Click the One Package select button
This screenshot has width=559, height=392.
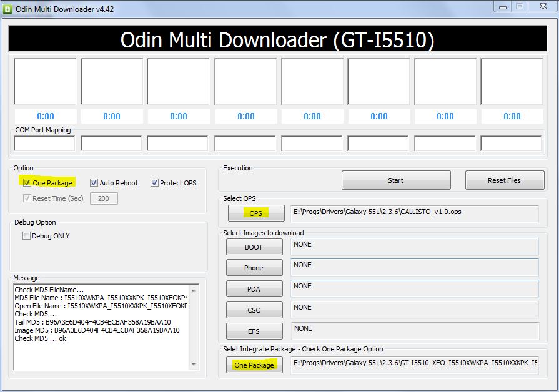pyautogui.click(x=254, y=365)
